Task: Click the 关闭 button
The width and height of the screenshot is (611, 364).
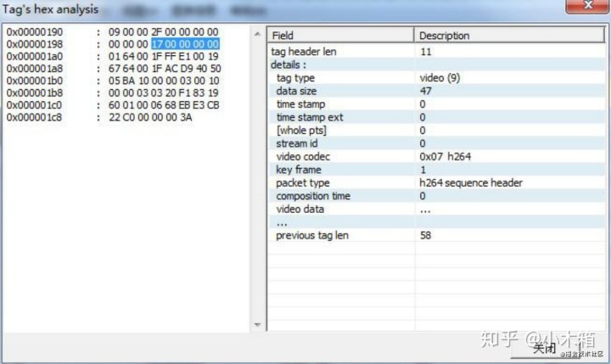Action: point(545,348)
